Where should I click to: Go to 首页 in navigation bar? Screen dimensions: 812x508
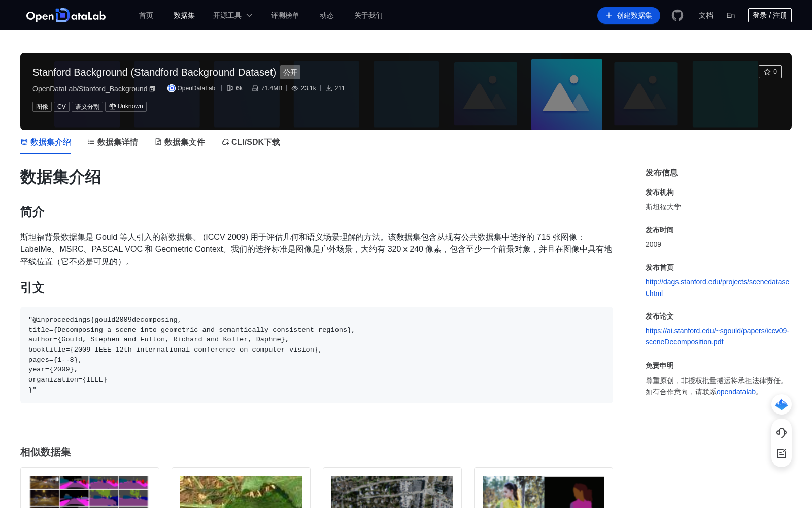[x=146, y=15]
